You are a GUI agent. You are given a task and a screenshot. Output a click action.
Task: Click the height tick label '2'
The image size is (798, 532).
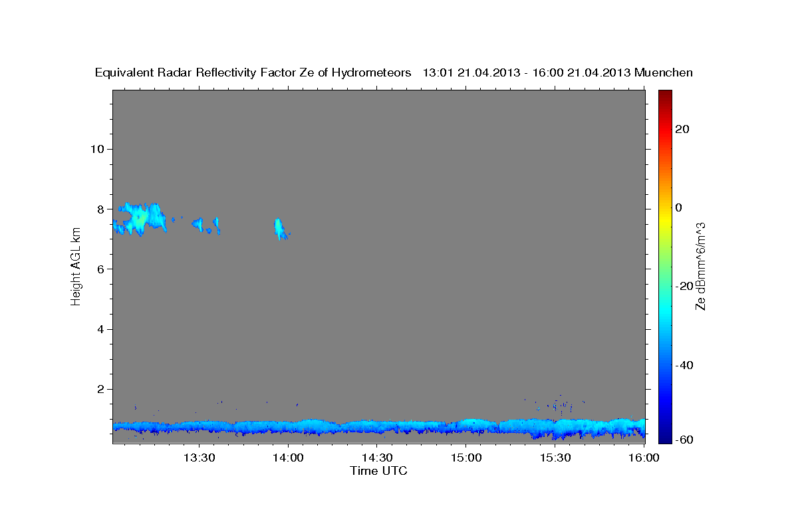[99, 389]
